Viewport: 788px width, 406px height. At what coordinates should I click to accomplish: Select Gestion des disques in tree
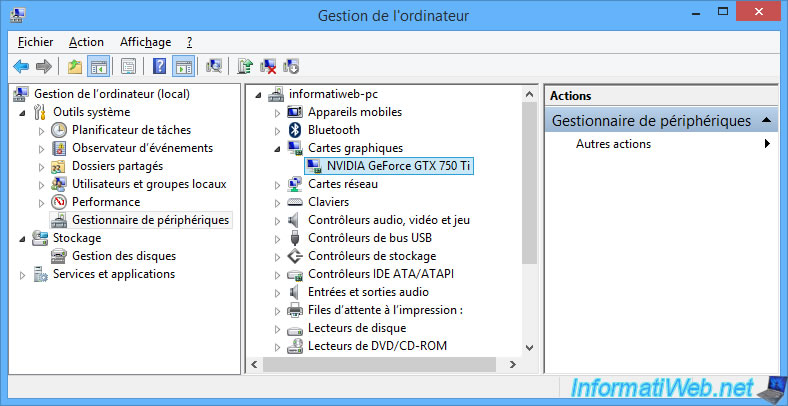(124, 256)
